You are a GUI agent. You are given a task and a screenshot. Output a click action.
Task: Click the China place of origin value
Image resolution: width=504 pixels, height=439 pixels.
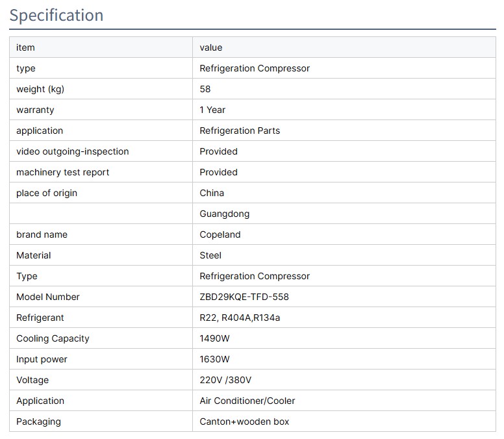point(212,193)
